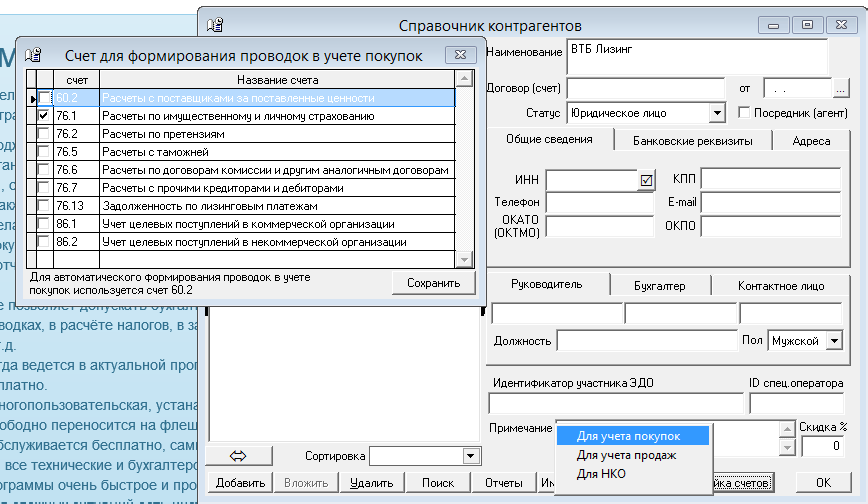Viewport: 868px width, 504px height.
Task: Select row Расчеты по претензиям
Action: [240, 134]
